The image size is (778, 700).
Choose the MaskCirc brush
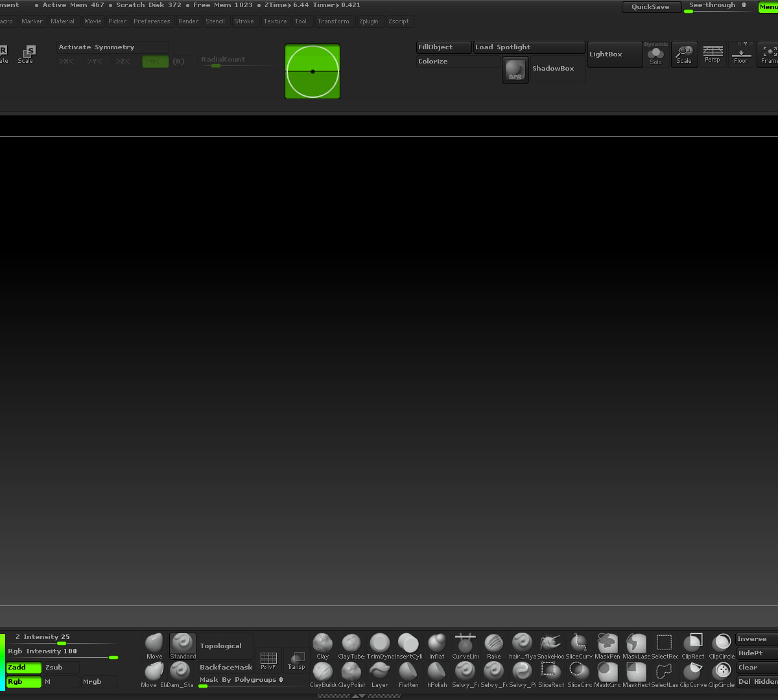[x=608, y=675]
